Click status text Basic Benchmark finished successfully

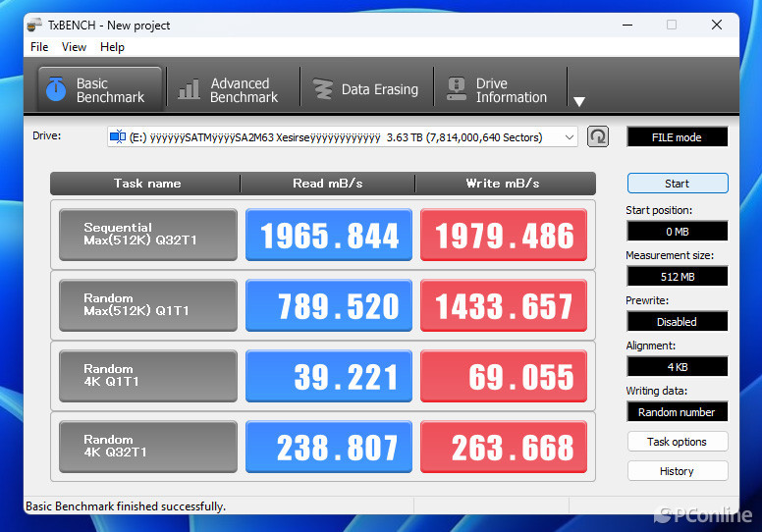[126, 506]
